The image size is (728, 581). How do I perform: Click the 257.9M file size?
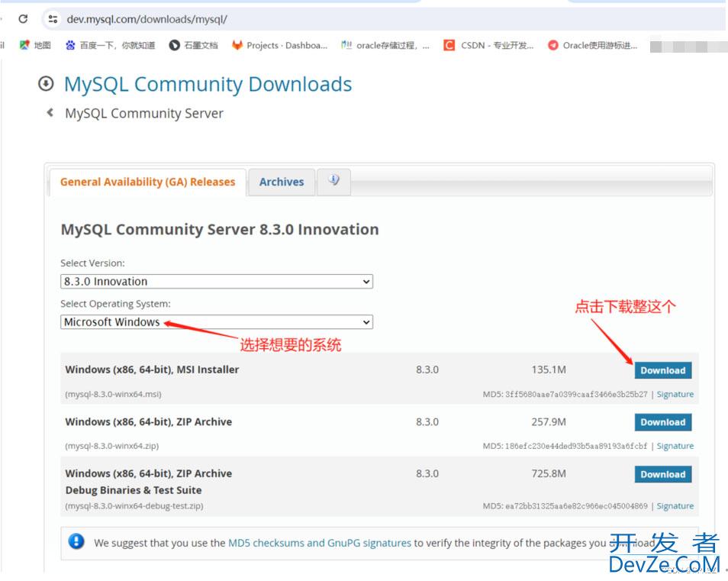point(549,421)
